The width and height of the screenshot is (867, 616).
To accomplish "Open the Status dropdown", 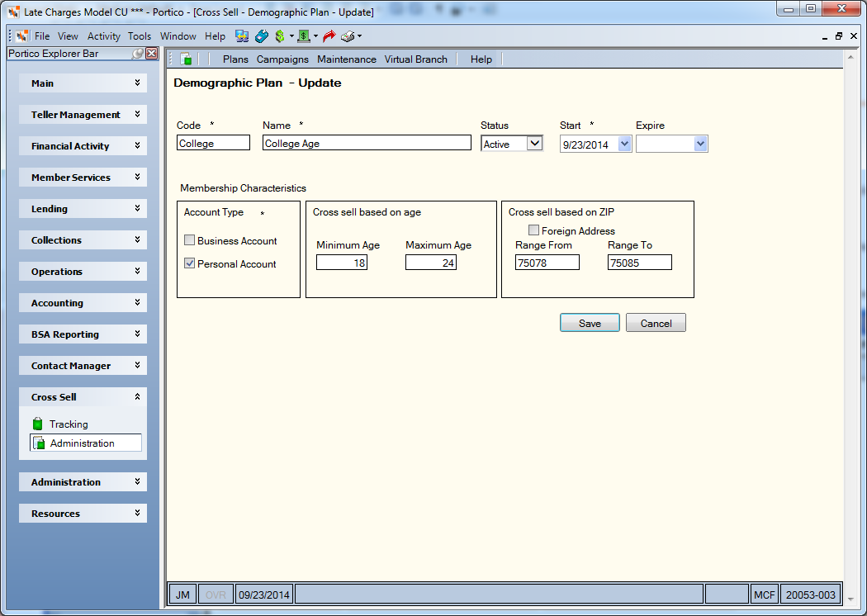I will tap(535, 143).
